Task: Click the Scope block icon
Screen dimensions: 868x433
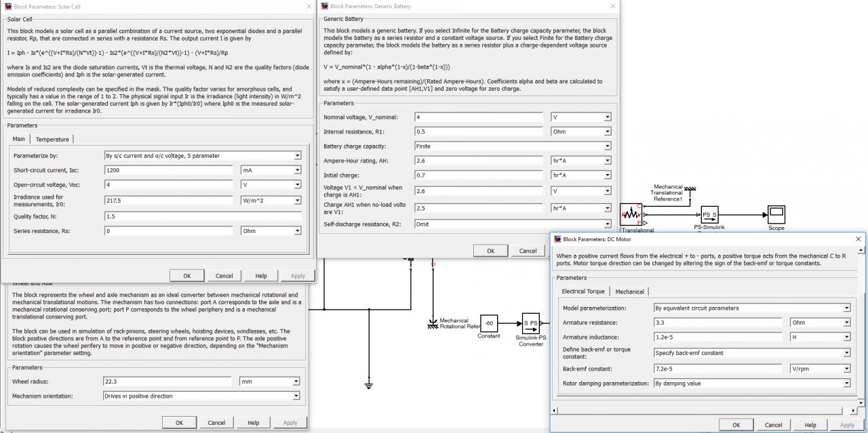Action: click(776, 214)
